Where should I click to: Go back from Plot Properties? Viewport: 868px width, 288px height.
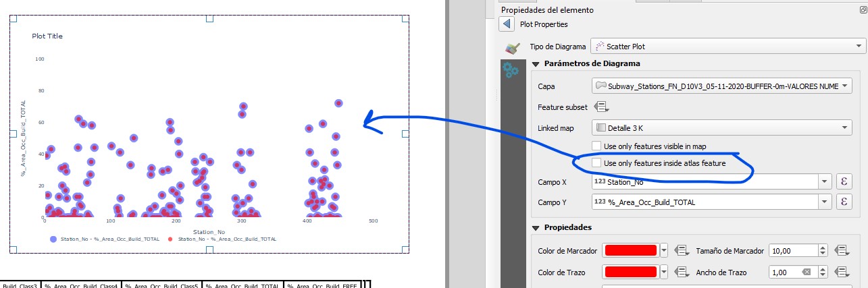tap(507, 24)
